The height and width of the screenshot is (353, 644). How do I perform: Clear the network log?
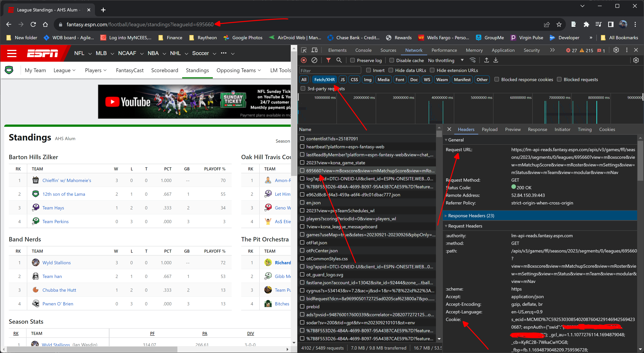click(314, 60)
